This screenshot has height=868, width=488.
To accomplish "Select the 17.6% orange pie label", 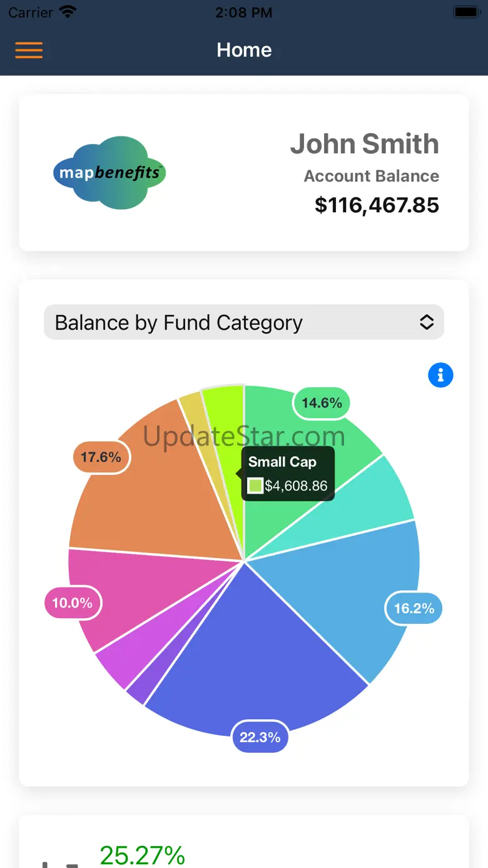I will click(101, 457).
